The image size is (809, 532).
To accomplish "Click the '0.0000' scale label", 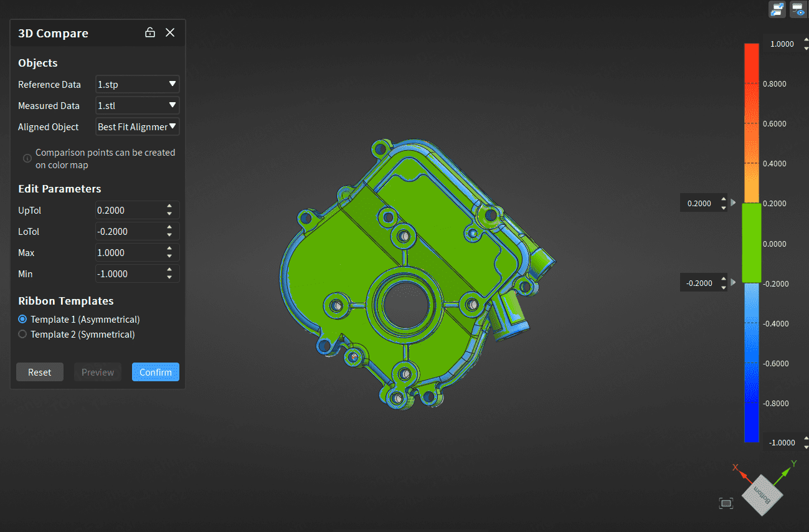I will (775, 244).
